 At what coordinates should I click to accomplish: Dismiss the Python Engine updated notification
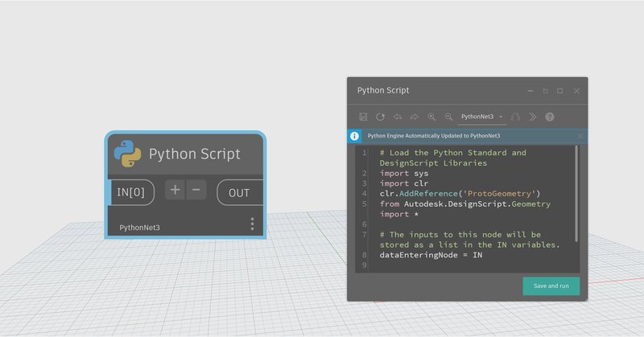click(580, 136)
